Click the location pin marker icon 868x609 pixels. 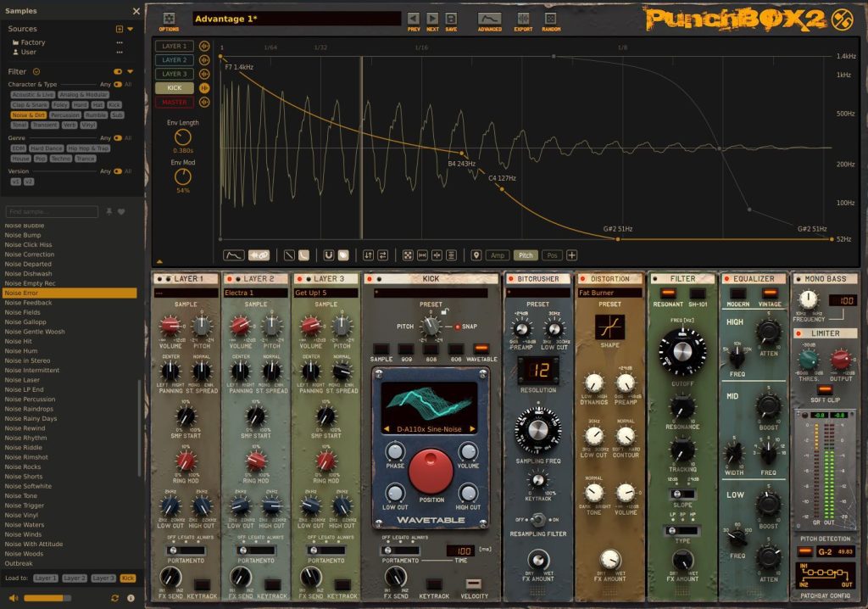pos(476,255)
